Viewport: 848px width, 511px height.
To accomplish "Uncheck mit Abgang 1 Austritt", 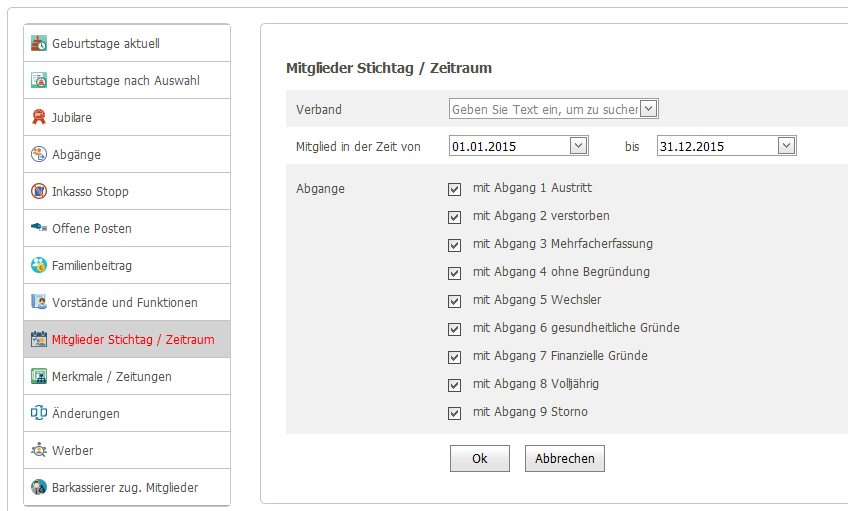I will [x=454, y=189].
